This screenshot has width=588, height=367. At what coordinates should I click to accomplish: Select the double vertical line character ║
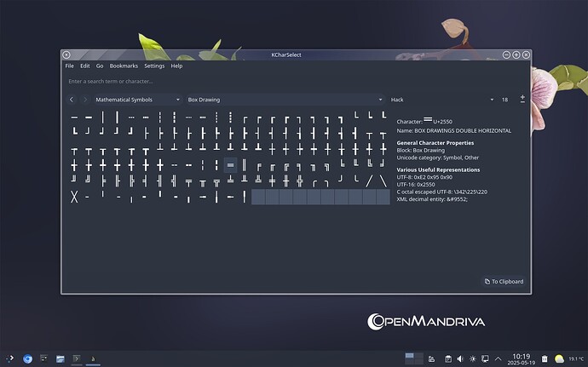tap(244, 165)
